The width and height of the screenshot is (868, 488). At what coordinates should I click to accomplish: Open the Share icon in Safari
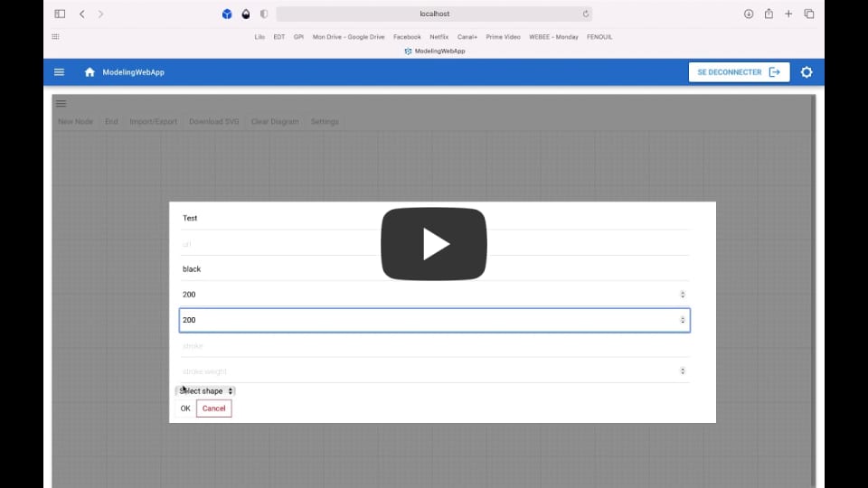(769, 14)
